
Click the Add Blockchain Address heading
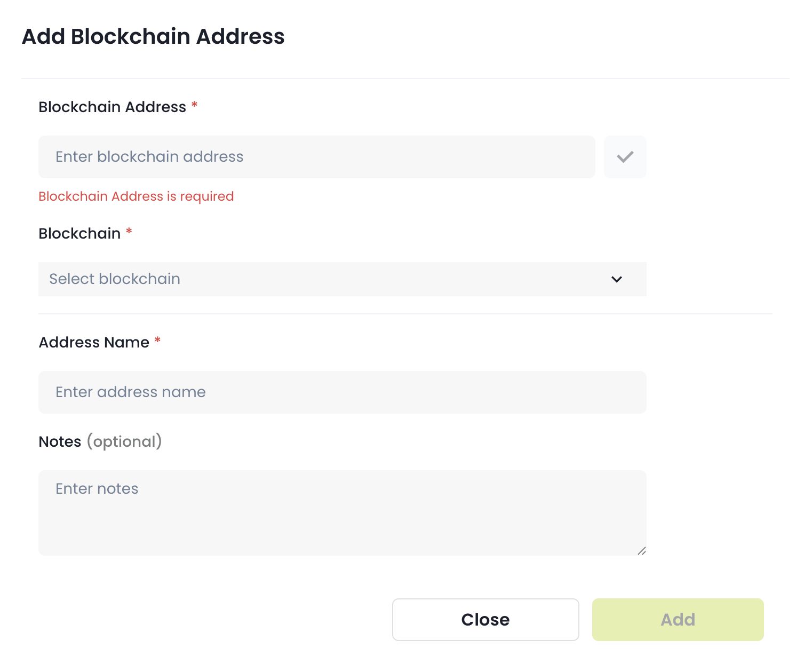point(153,36)
